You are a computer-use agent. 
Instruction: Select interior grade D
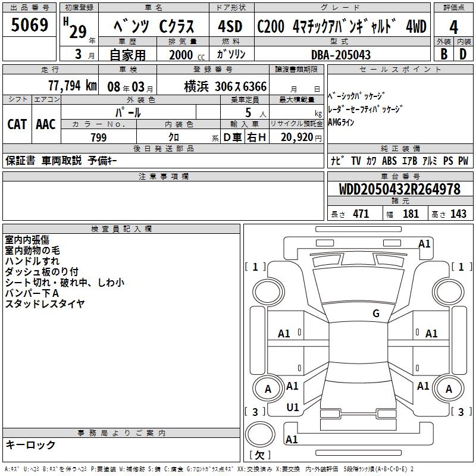pyautogui.click(x=463, y=54)
